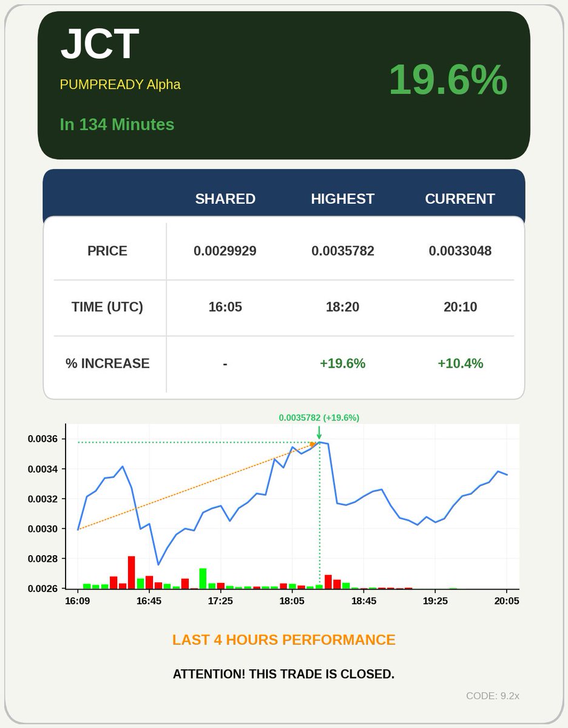The height and width of the screenshot is (728, 568).
Task: Click the tallest green volume bar
Action: click(x=203, y=579)
